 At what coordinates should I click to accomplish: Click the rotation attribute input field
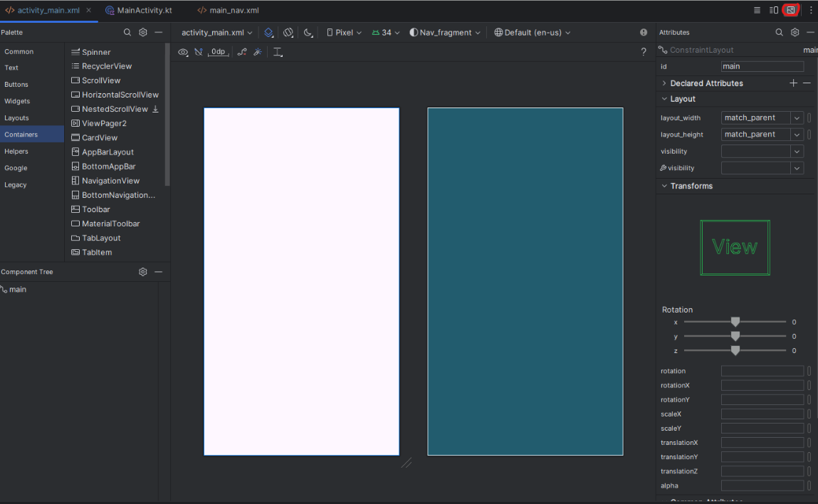coord(762,371)
